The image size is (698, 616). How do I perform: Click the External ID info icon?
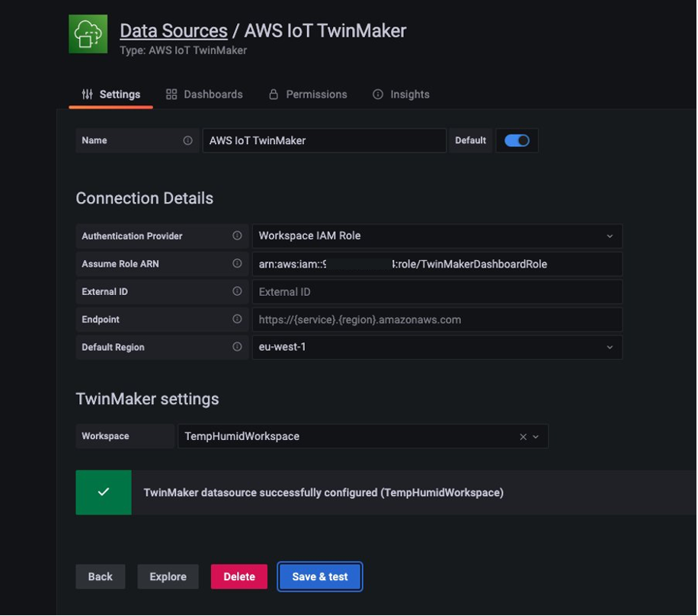point(237,291)
